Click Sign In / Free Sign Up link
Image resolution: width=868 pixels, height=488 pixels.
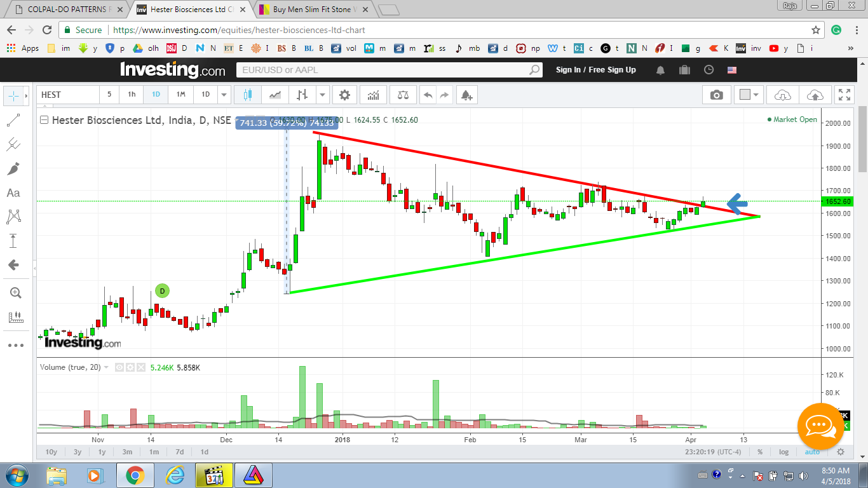tap(595, 70)
